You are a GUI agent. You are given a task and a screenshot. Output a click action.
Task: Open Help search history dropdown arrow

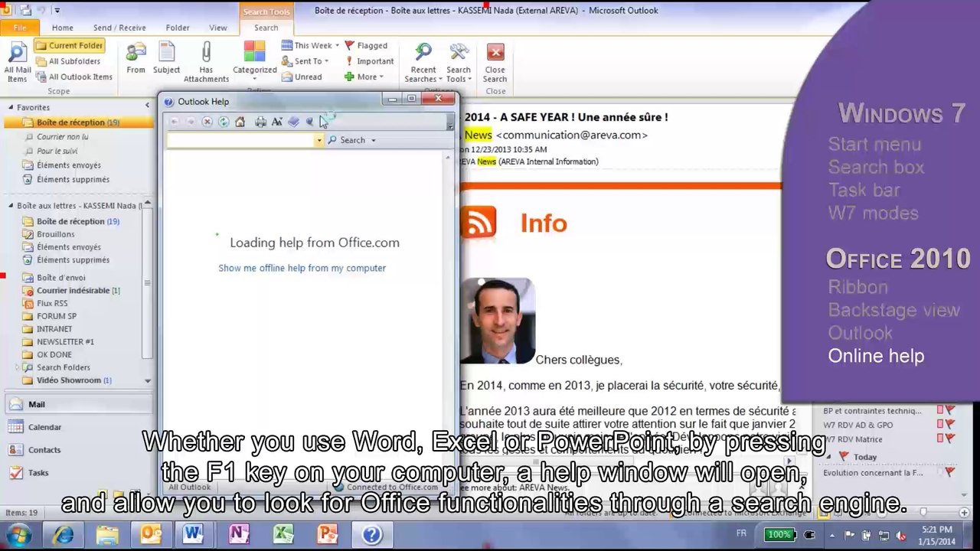click(319, 140)
